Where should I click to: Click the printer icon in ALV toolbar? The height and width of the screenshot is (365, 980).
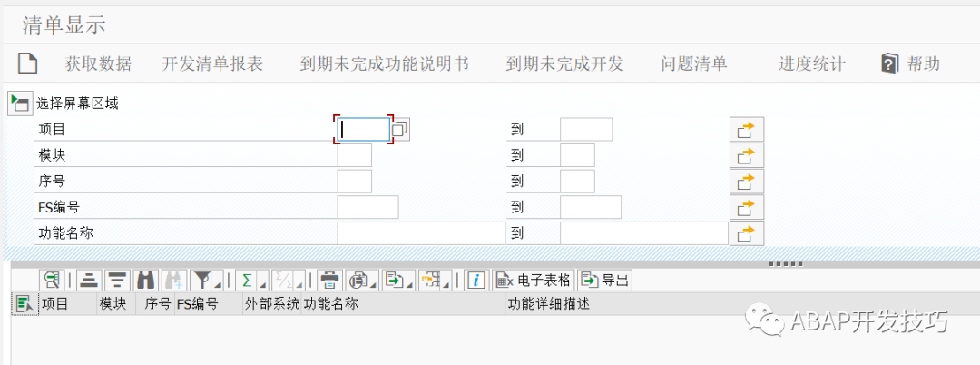tap(329, 280)
